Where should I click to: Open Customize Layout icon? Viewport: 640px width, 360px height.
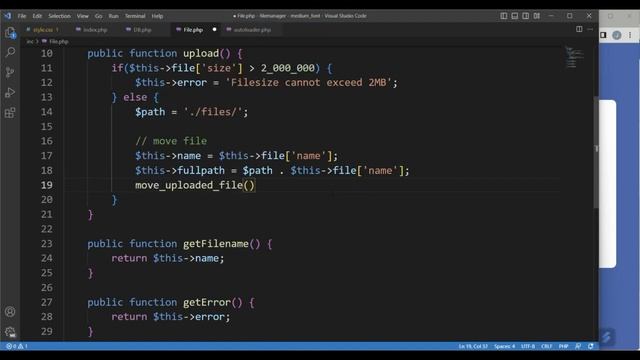537,16
